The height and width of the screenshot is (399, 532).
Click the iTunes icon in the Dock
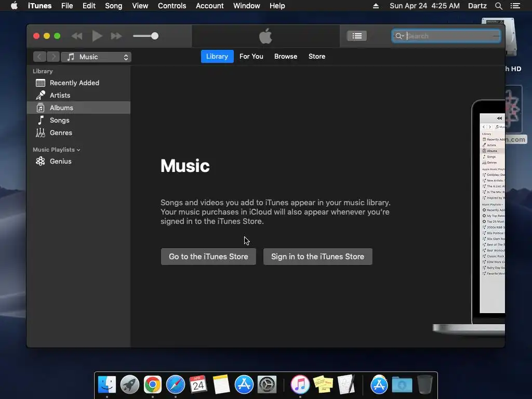(300, 384)
